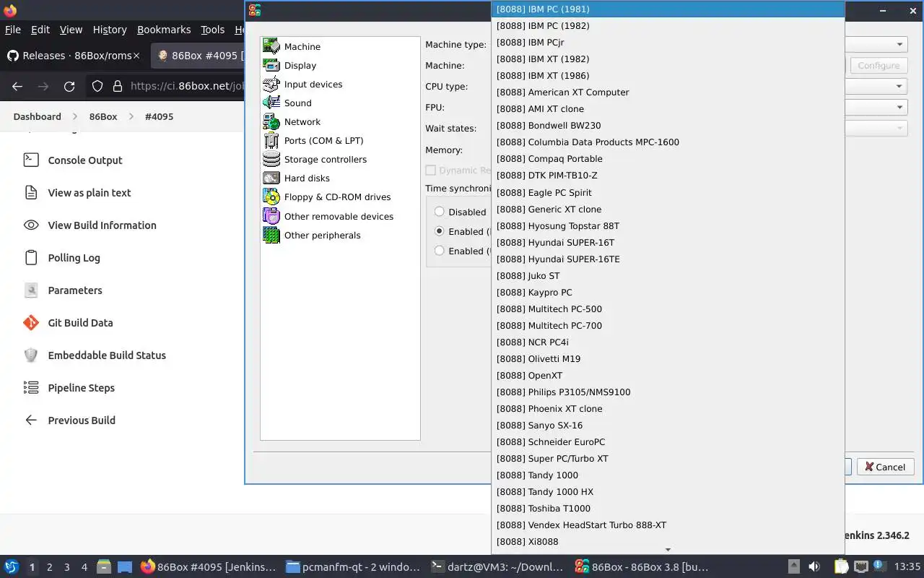
Task: Open the Ports (COM & LPT) category icon
Action: click(271, 140)
